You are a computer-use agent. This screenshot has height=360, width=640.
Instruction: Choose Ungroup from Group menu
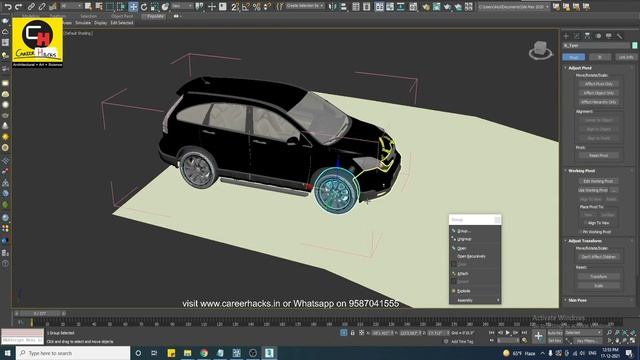(464, 239)
